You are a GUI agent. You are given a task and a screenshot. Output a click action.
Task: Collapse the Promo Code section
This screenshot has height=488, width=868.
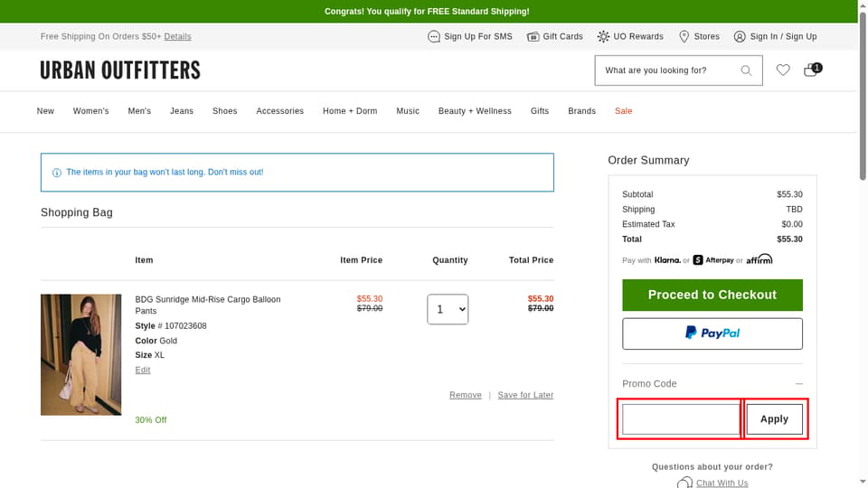click(x=798, y=384)
